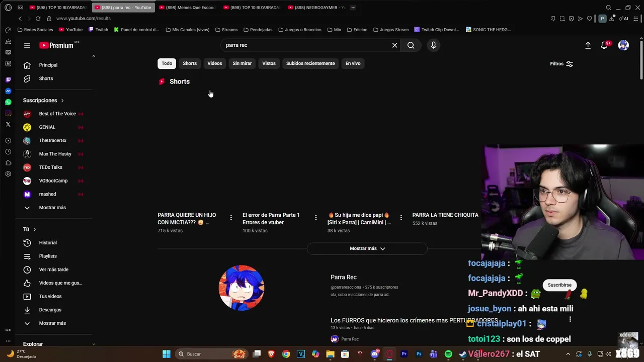The width and height of the screenshot is (644, 362).
Task: Select the Videos filter chip
Action: [215, 63]
